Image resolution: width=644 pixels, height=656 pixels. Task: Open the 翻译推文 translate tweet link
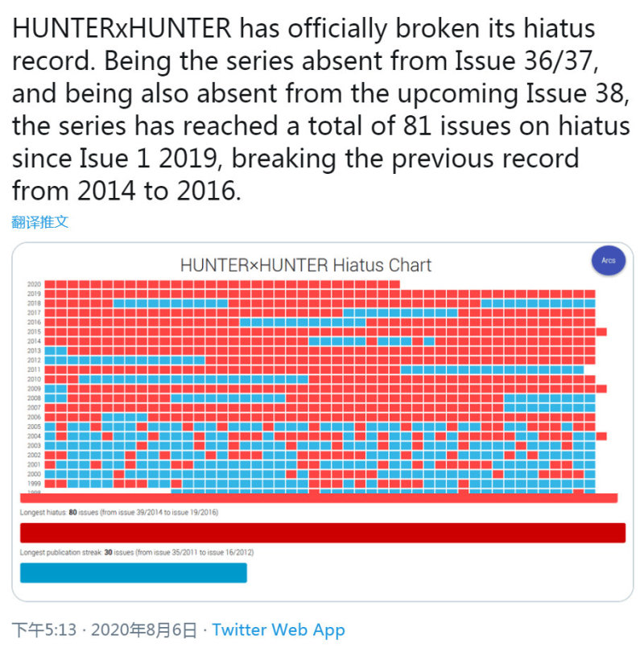tap(39, 221)
